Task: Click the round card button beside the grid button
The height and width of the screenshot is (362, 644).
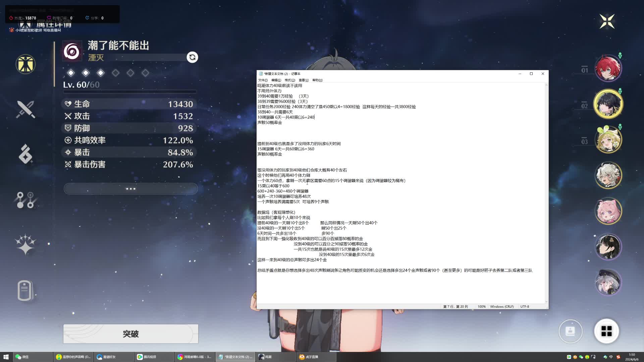Action: 570,331
